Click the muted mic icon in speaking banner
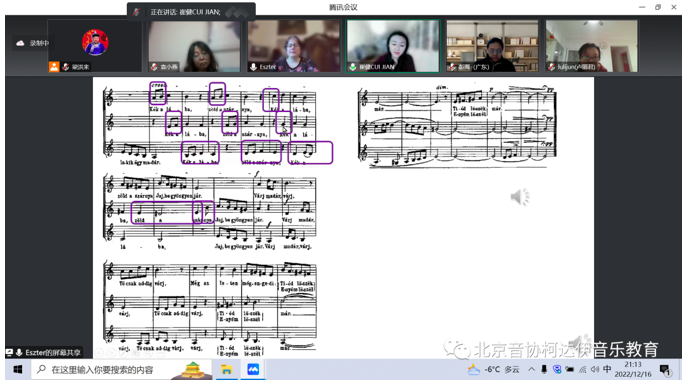This screenshot has width=688, height=385. tap(136, 12)
